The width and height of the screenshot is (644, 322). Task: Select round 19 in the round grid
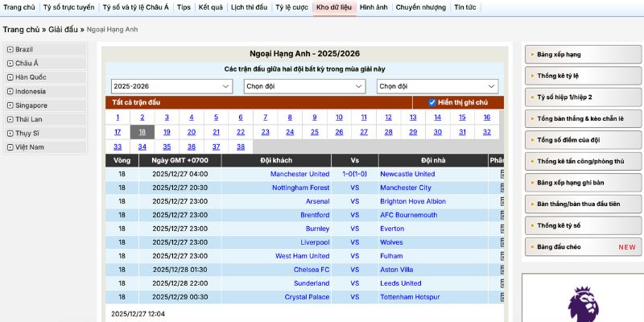point(167,132)
